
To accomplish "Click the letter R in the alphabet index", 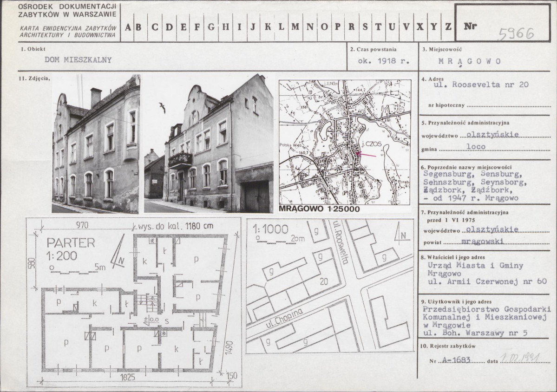I will pos(351,27).
